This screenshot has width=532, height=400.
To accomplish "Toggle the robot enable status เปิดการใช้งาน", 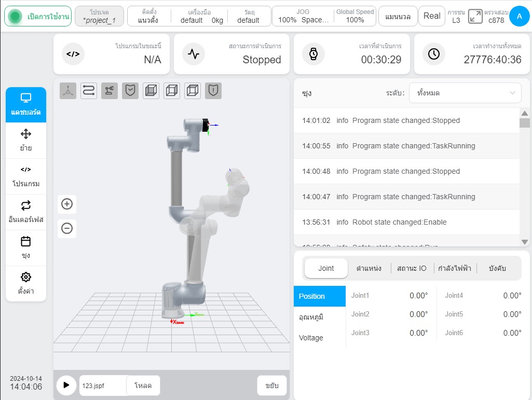I will click(x=38, y=16).
